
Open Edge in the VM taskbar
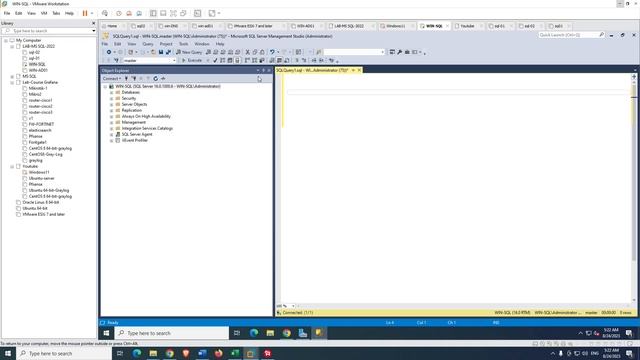click(x=254, y=333)
